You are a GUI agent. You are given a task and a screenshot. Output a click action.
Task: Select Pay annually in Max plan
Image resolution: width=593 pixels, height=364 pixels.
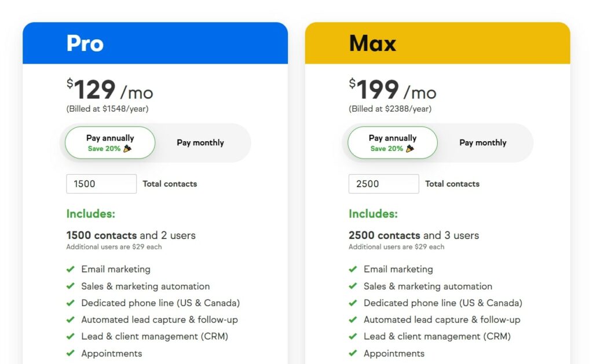click(x=393, y=142)
